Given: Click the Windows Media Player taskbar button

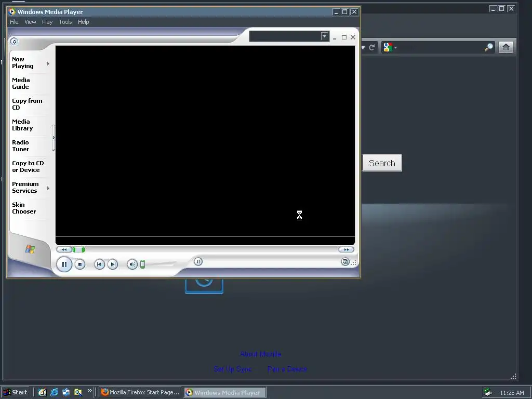Looking at the screenshot, I should tap(225, 392).
